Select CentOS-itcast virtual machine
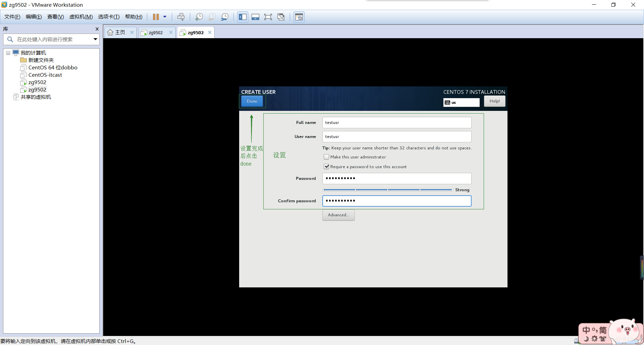 [45, 75]
